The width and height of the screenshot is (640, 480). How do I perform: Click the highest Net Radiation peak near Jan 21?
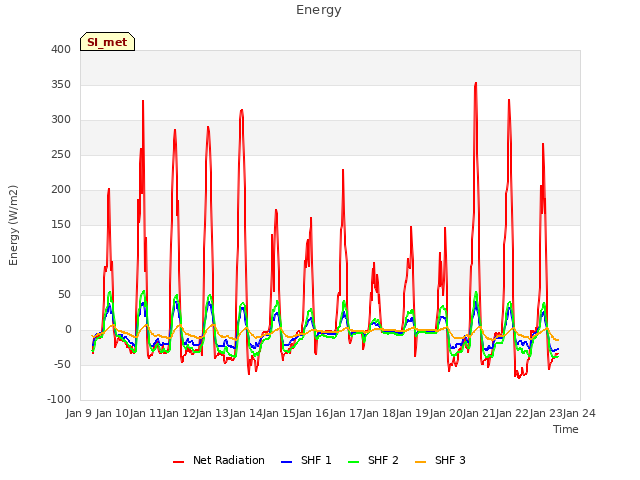click(476, 83)
